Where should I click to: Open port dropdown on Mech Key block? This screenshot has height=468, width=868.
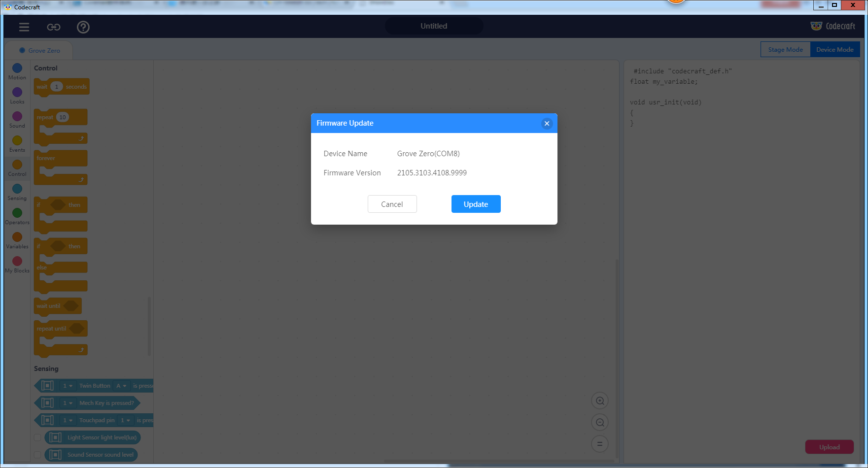tap(68, 403)
